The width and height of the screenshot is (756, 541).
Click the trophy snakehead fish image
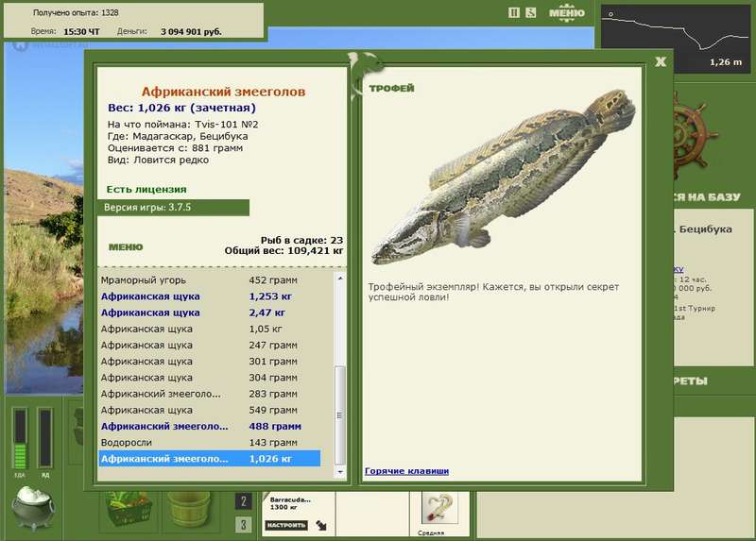(x=504, y=176)
